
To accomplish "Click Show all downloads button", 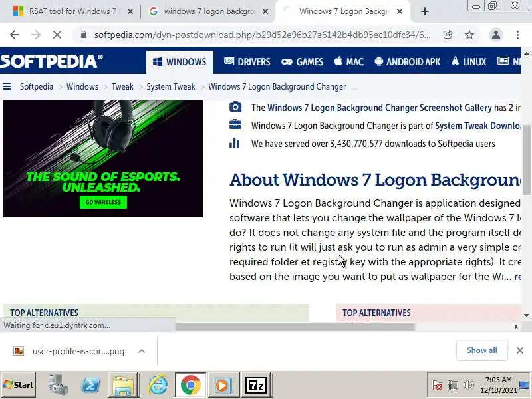I will coord(481,350).
